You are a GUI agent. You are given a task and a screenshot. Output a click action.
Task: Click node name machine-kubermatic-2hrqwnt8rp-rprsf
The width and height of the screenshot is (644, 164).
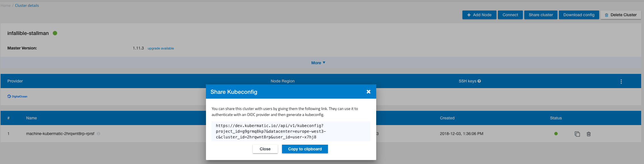pyautogui.click(x=60, y=134)
